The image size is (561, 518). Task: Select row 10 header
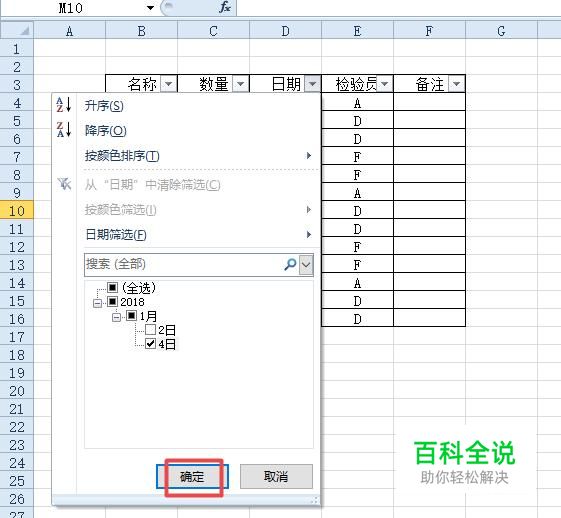[x=17, y=210]
